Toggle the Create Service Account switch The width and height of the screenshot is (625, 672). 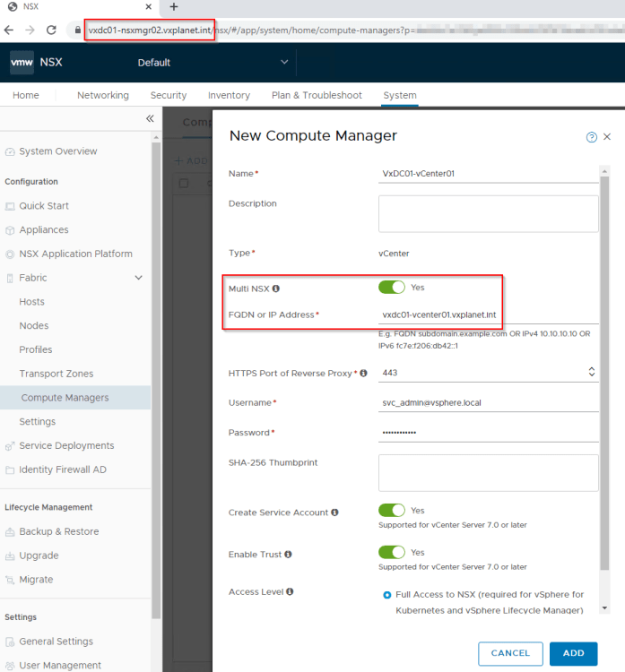[x=391, y=510]
